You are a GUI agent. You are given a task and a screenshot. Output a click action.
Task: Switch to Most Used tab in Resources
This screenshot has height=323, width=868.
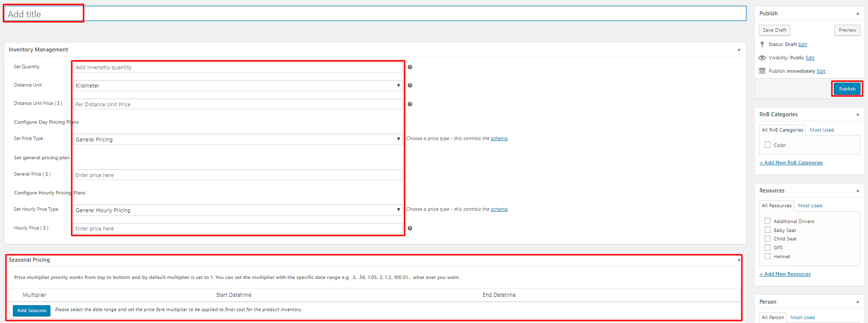810,206
